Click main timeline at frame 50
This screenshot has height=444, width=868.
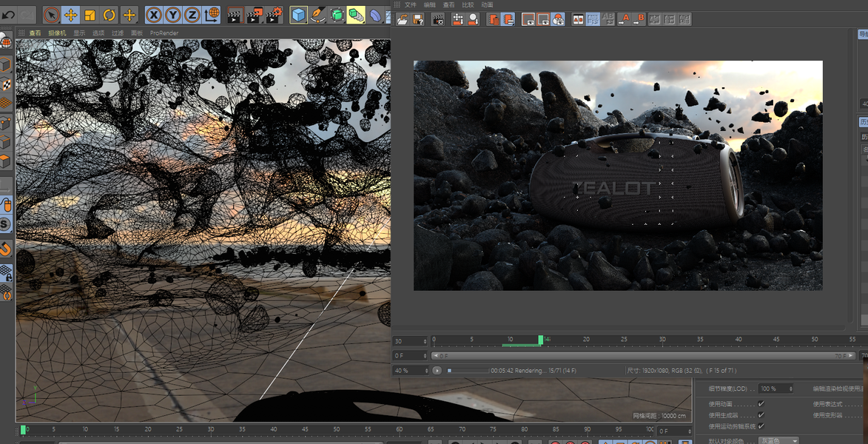[x=336, y=430]
